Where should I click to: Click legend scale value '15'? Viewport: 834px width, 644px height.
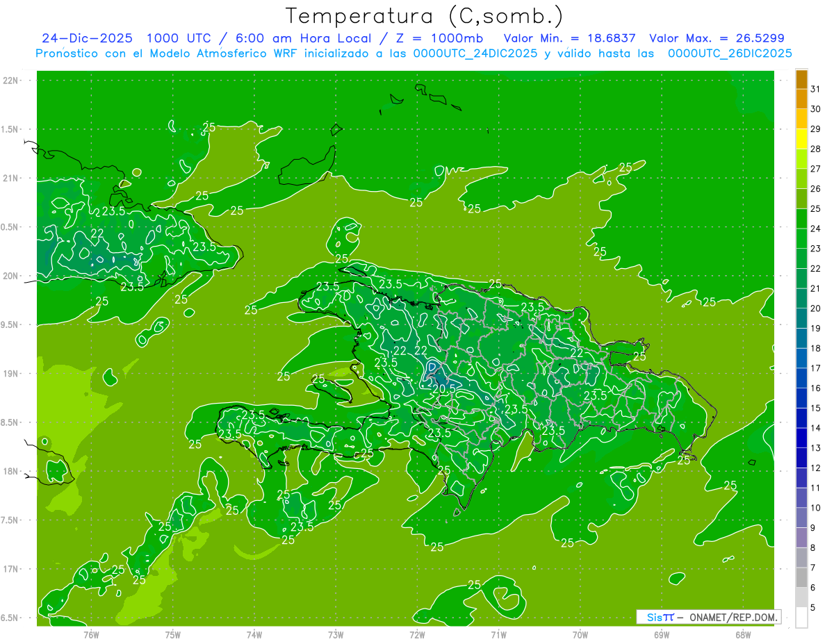click(x=816, y=408)
